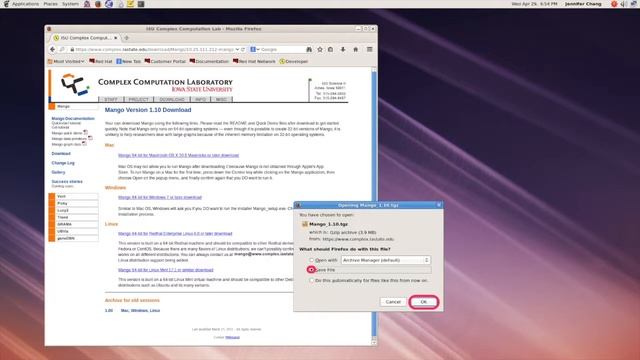Open the Change Log sidebar link

point(63,163)
